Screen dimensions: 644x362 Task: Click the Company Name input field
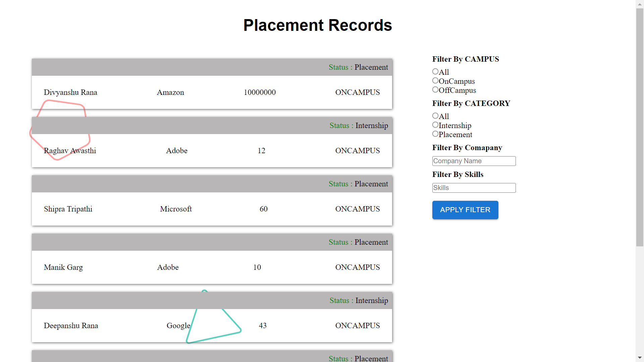(474, 161)
